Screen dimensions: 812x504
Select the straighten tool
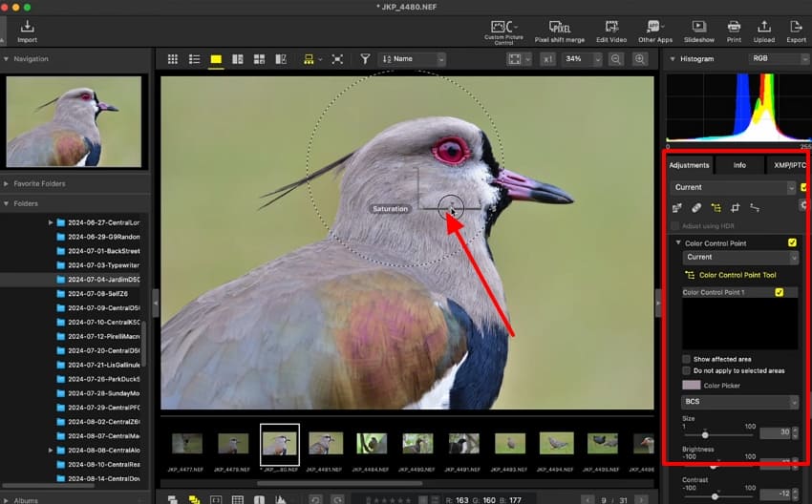tap(755, 208)
